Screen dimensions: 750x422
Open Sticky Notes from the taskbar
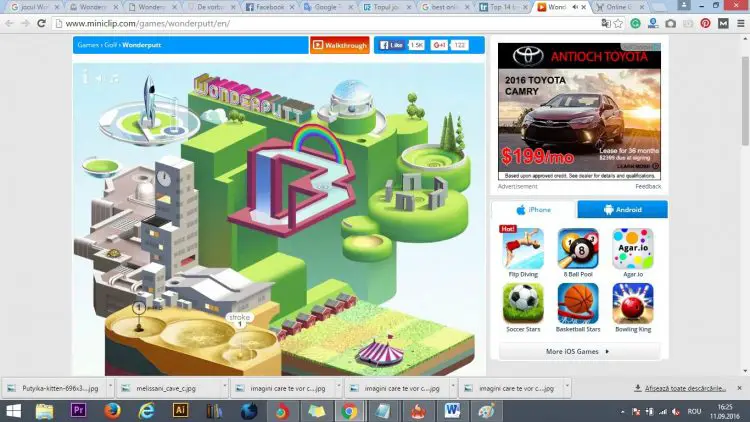[x=316, y=411]
